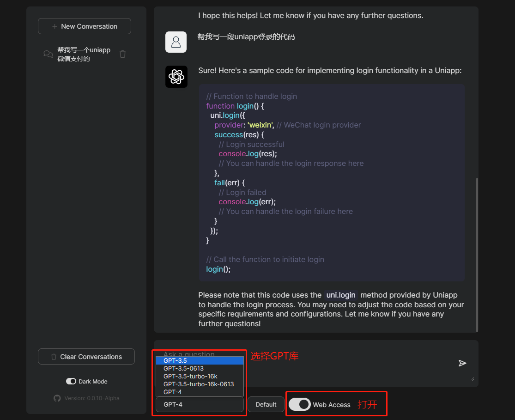Viewport: 515px width, 420px height.
Task: Open the GitHub icon next to version
Action: pos(57,398)
